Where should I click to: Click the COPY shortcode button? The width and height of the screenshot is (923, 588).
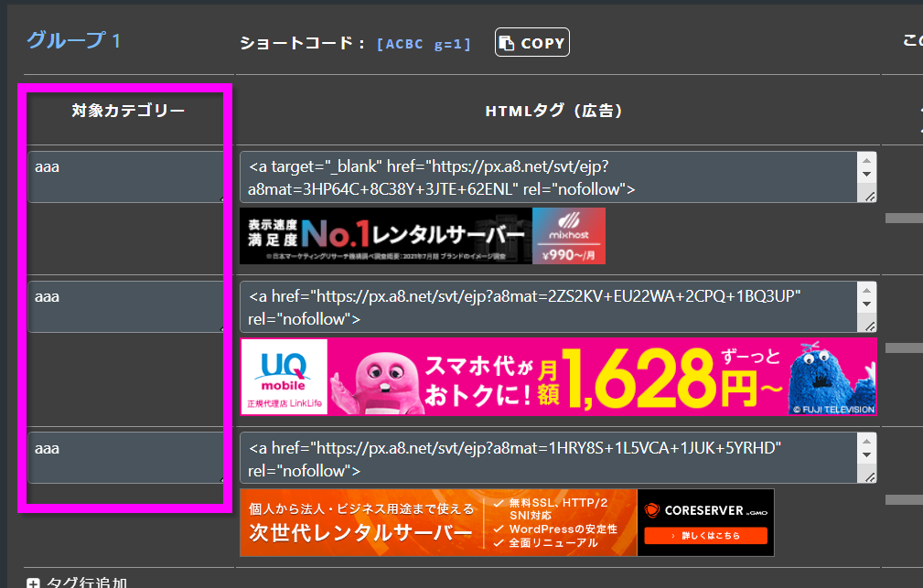(x=531, y=43)
